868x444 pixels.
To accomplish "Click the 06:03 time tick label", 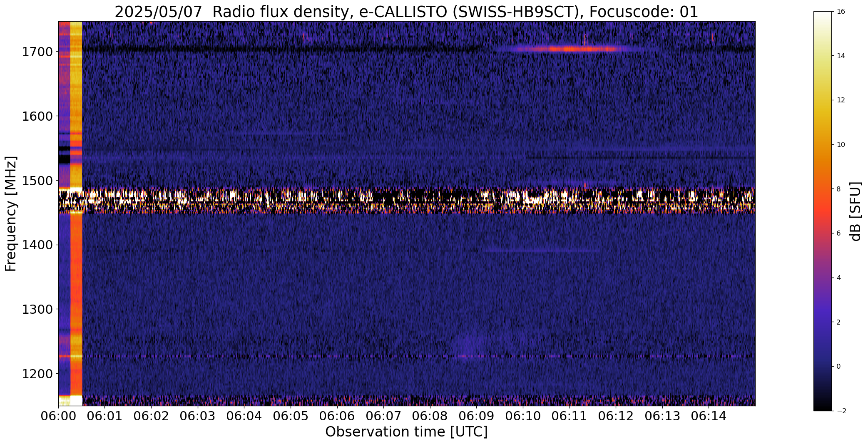I will pos(198,416).
